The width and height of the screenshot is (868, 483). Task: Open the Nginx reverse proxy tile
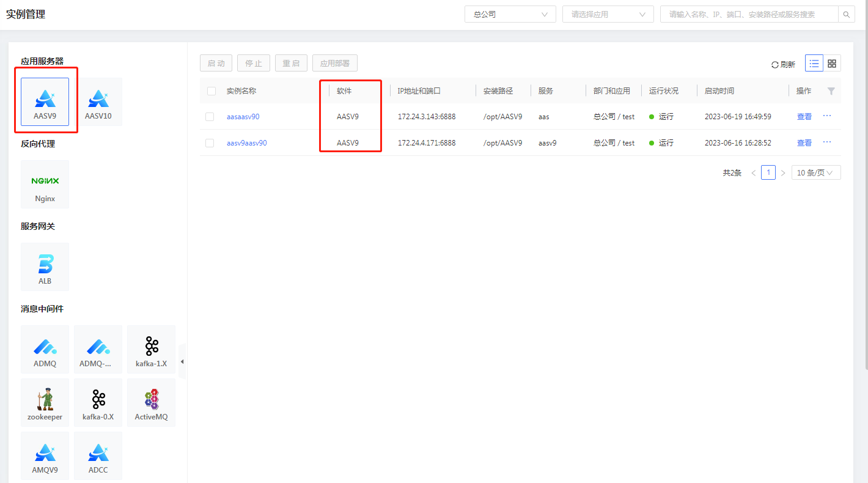pyautogui.click(x=45, y=184)
